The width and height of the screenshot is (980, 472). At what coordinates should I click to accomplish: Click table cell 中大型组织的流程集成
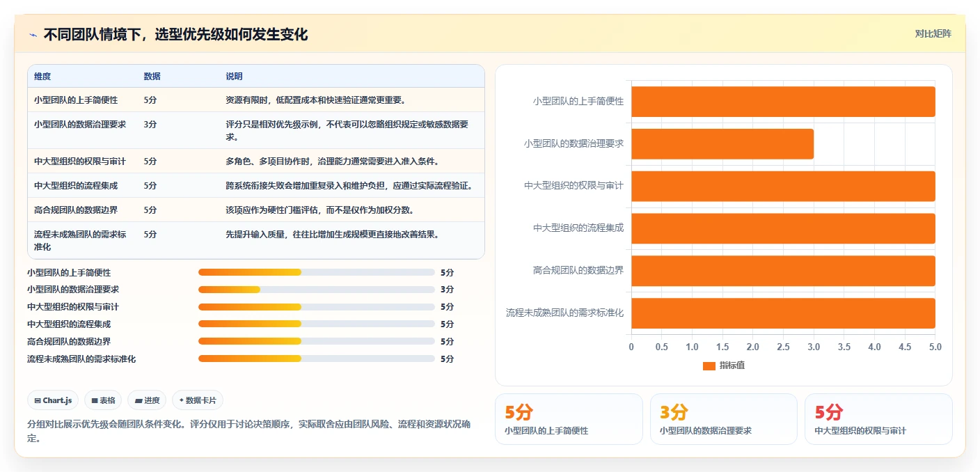point(76,185)
